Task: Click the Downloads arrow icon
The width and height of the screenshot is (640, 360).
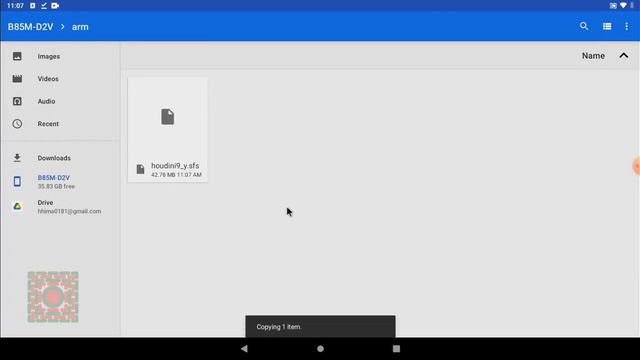Action: (17, 158)
